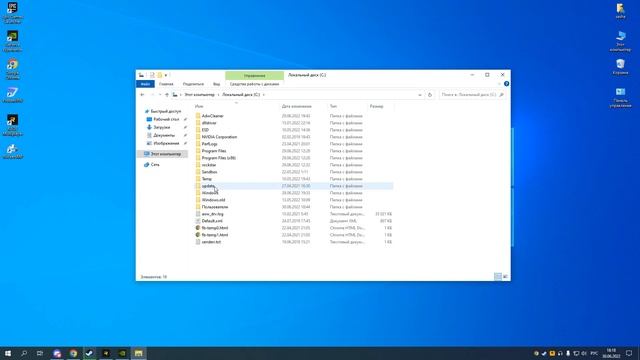Screen dimensions: 640x360
Task: Click the Управление contextual tab
Action: (x=254, y=76)
